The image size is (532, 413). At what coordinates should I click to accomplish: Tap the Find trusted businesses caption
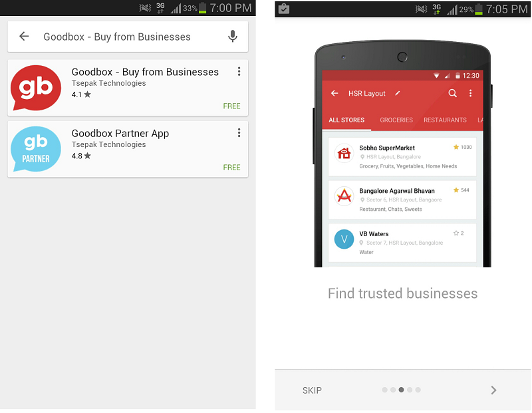pos(402,293)
